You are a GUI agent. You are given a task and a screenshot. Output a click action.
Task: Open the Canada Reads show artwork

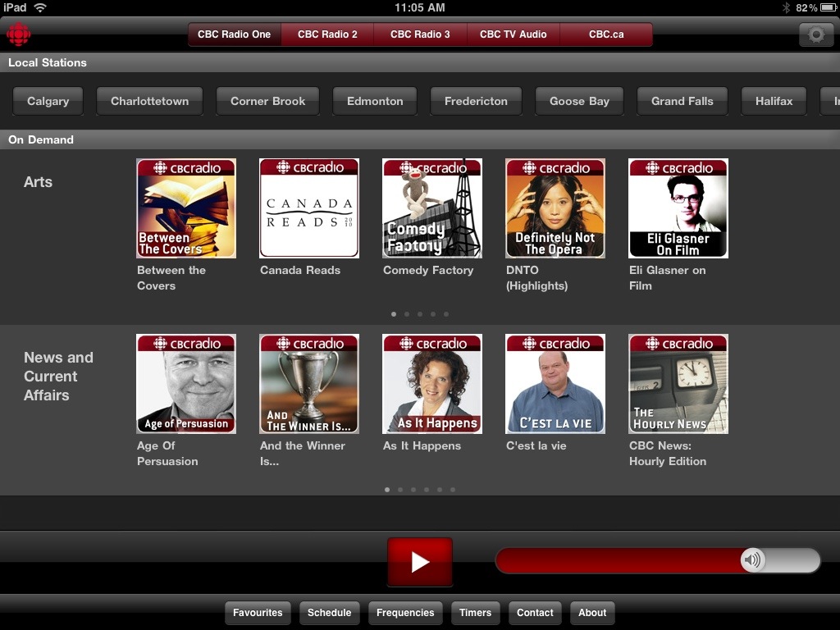click(x=309, y=208)
